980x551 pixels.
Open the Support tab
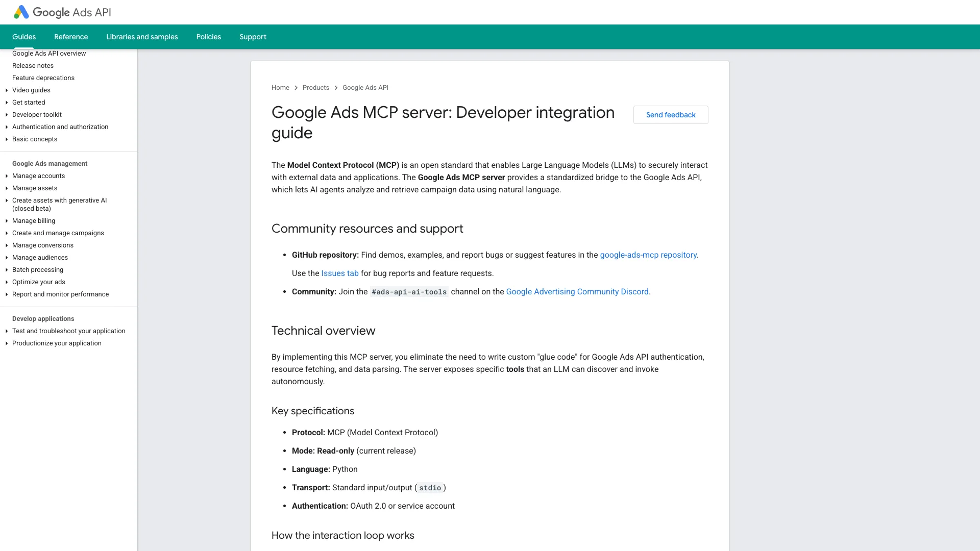coord(253,37)
